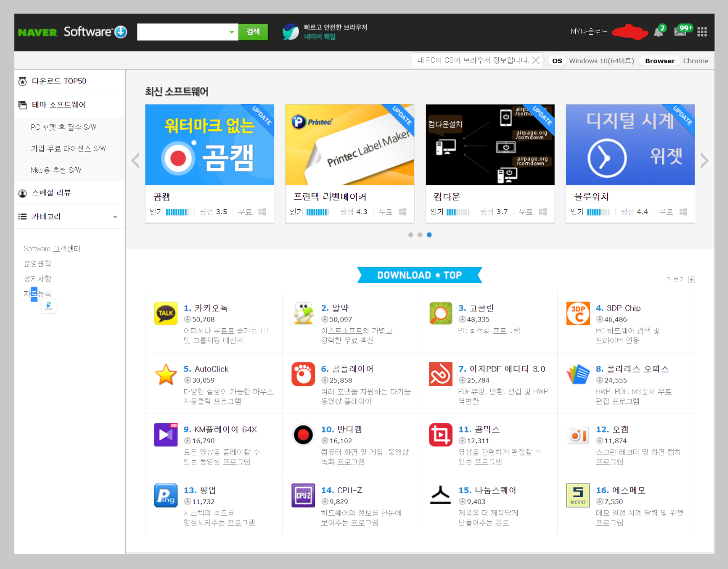Go to next carousel slide with right arrow
728x569 pixels.
click(705, 161)
